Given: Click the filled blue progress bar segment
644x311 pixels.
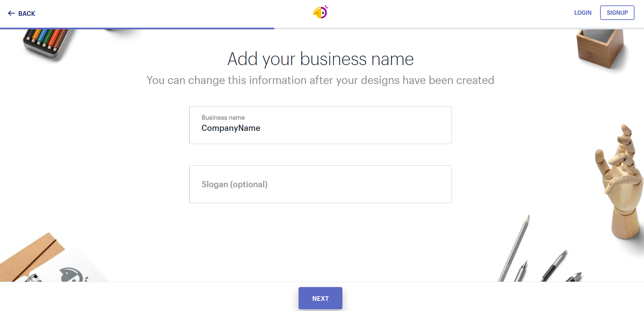Looking at the screenshot, I should (137, 28).
